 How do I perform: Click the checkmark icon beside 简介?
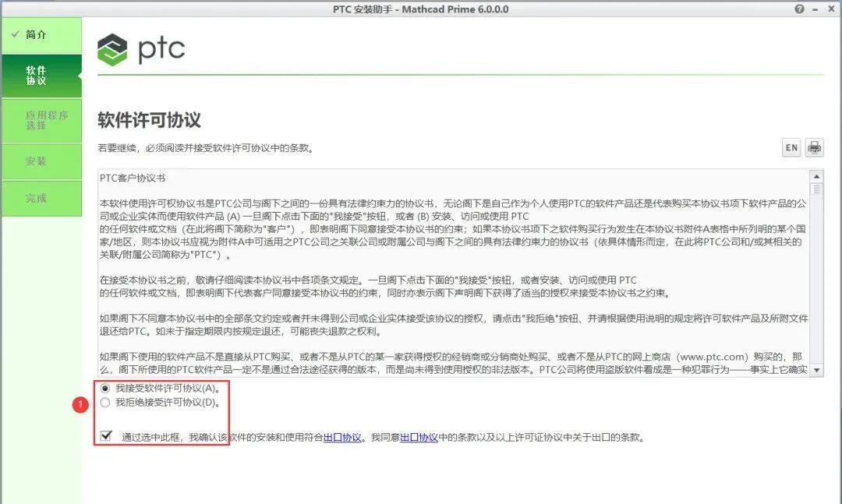[15, 34]
